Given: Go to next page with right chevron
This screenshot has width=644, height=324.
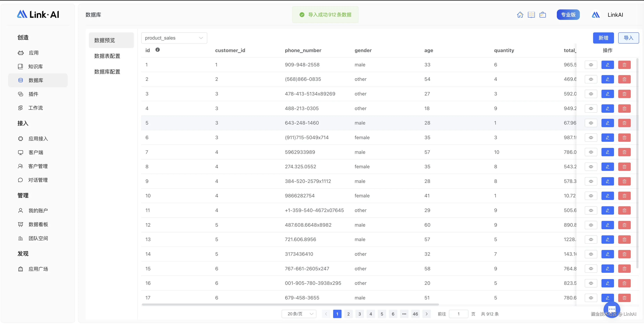Looking at the screenshot, I should pyautogui.click(x=426, y=314).
